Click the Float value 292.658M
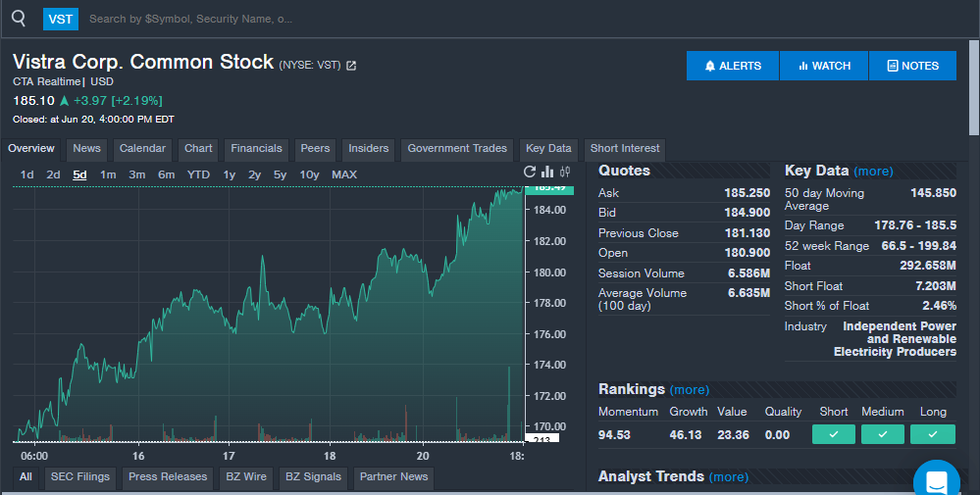The height and width of the screenshot is (495, 980). click(x=928, y=266)
